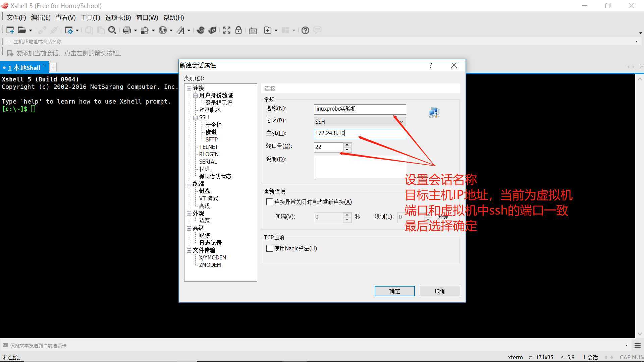Close the 本地Shell tab with its x

point(44,66)
